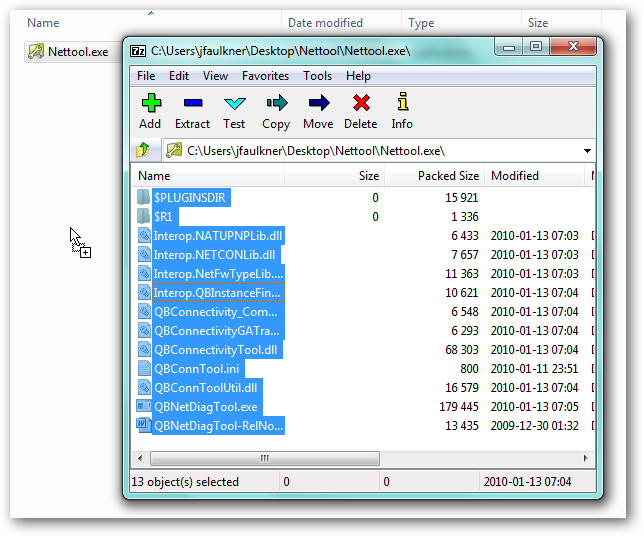Select the $PLUGINSDIR folder name

coord(191,198)
